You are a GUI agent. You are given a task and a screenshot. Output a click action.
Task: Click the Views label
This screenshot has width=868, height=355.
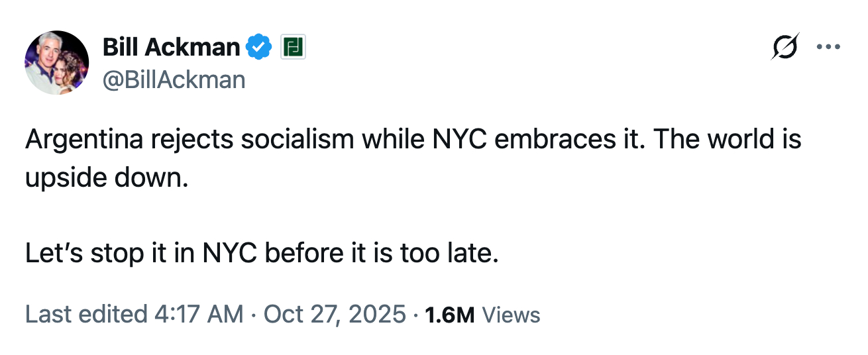pyautogui.click(x=511, y=315)
